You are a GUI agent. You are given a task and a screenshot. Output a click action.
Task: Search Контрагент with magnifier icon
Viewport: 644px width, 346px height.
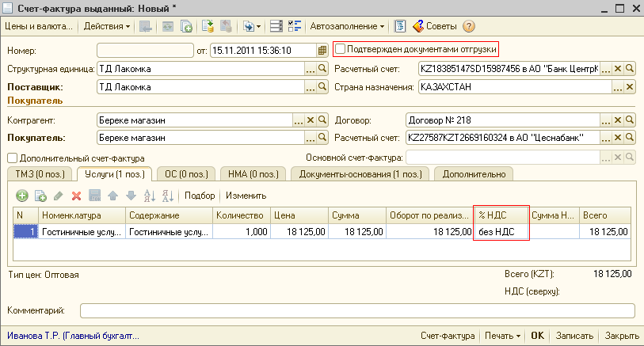[322, 120]
